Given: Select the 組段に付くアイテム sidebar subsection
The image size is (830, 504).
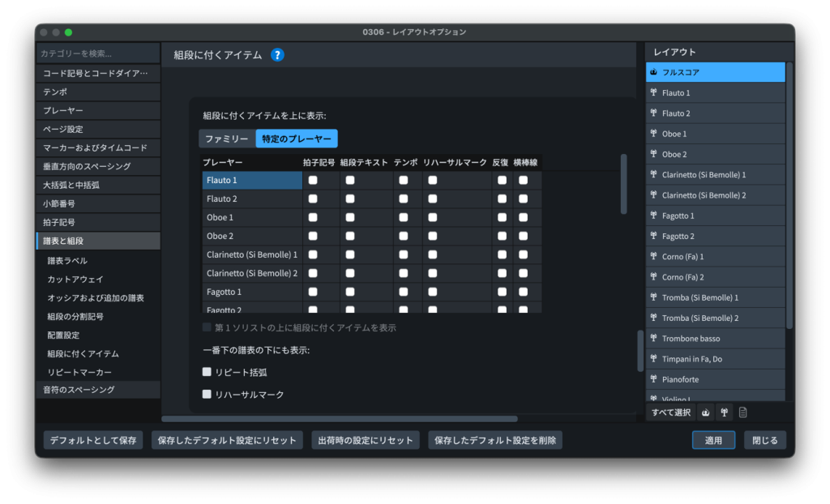Looking at the screenshot, I should 83,353.
